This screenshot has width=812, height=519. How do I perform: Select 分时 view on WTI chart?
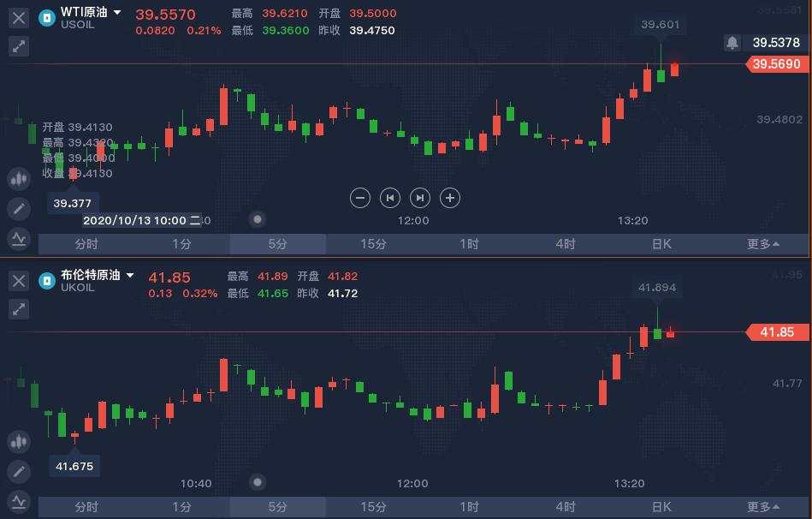[x=86, y=244]
